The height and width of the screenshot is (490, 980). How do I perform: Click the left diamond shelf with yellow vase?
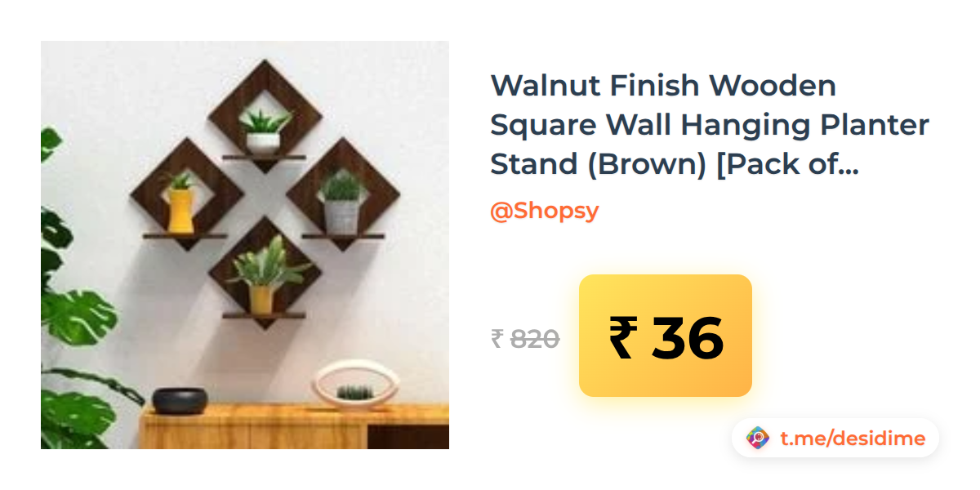click(x=186, y=194)
